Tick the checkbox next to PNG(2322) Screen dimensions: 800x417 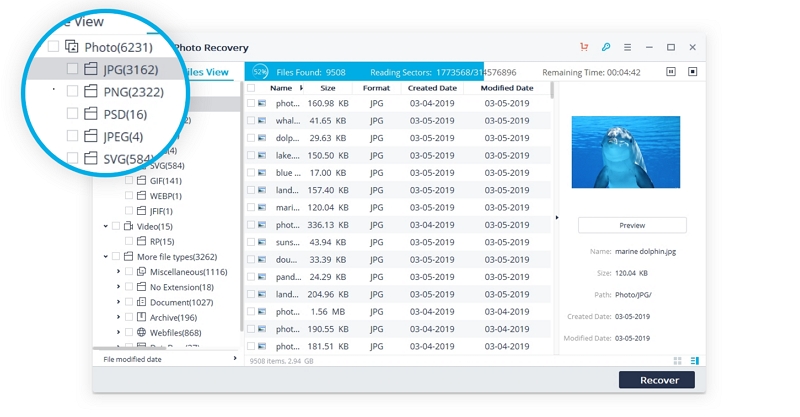coord(72,91)
